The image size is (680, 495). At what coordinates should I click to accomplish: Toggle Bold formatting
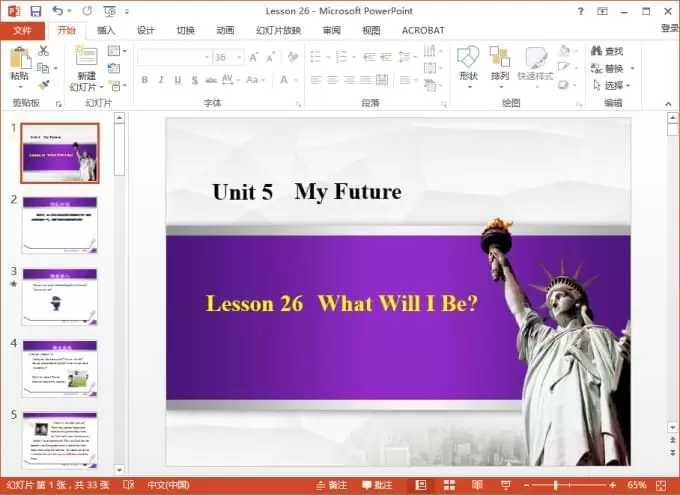click(144, 80)
